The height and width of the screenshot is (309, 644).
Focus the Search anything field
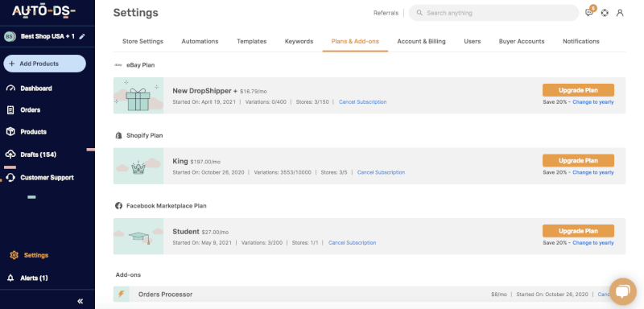point(493,13)
